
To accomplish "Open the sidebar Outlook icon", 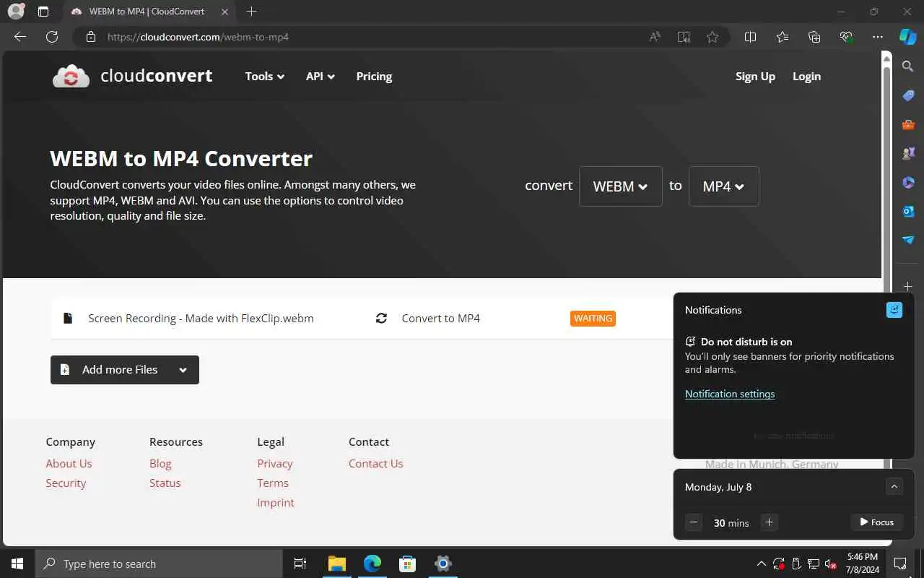I will tap(908, 211).
